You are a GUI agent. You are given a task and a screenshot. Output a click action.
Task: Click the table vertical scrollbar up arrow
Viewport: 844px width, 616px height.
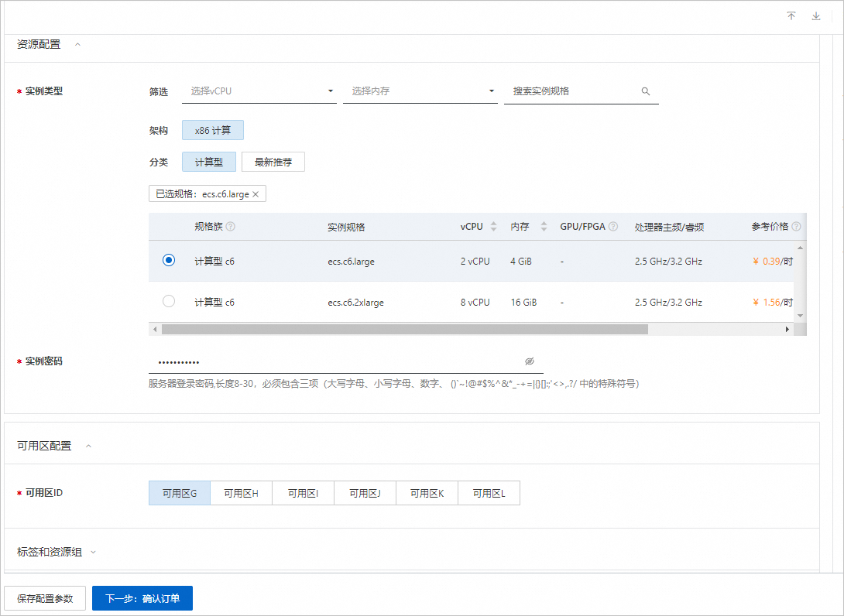click(801, 248)
